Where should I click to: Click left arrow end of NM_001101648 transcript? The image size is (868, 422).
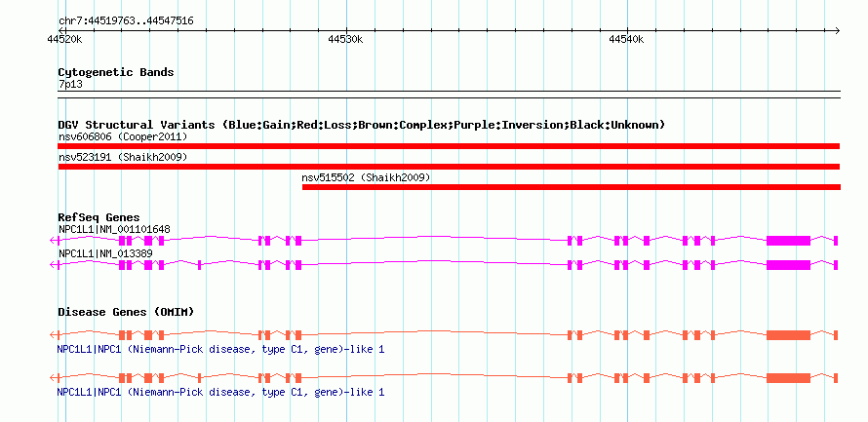coord(54,241)
